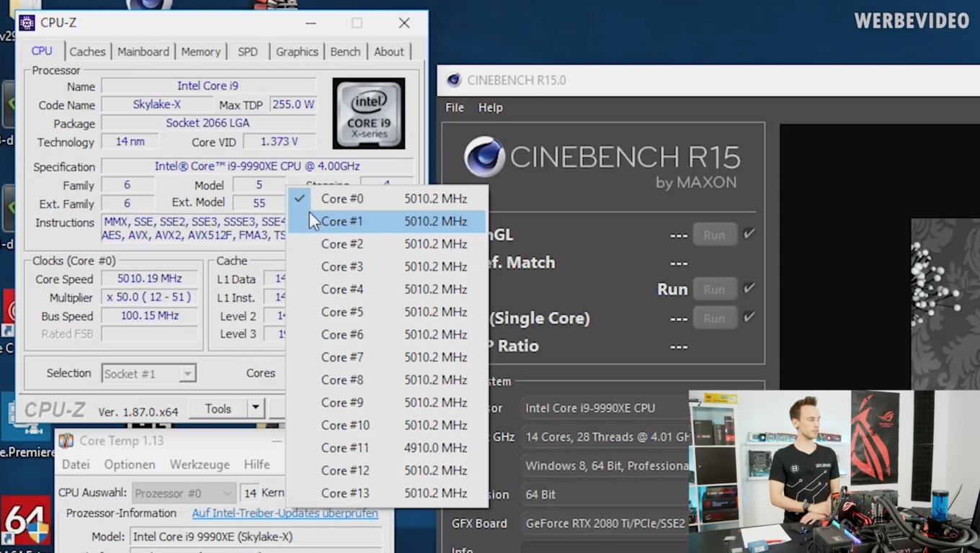Select Core #0 in the core list

coord(387,199)
